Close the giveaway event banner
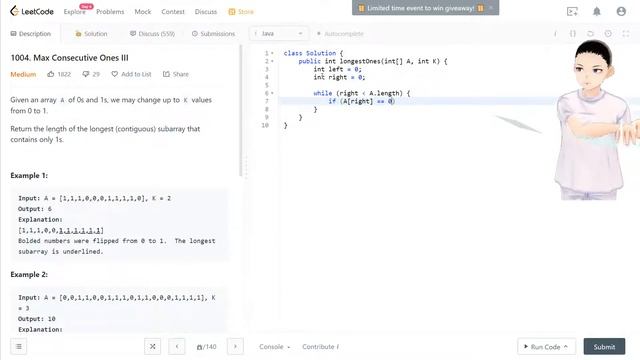 491,8
